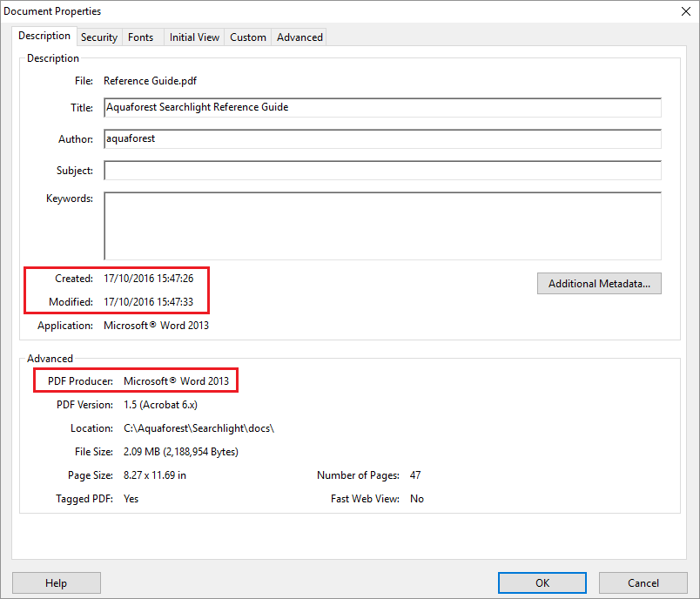Go to the Custom tab

(248, 37)
